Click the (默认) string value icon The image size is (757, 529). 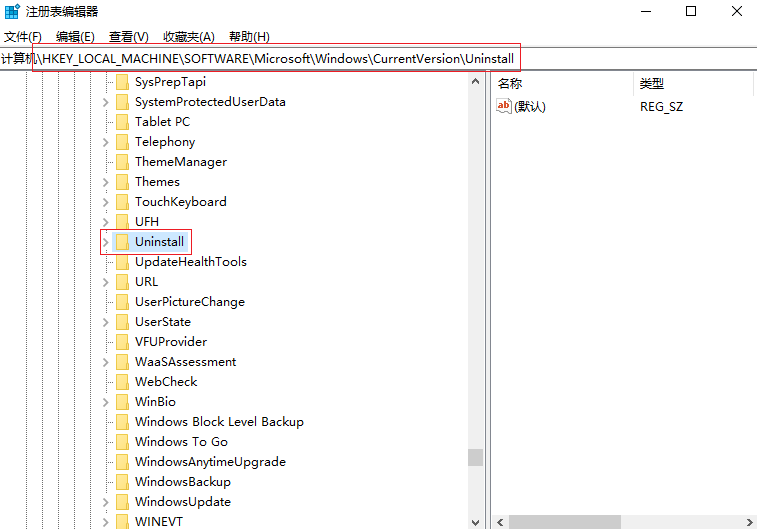pos(504,107)
